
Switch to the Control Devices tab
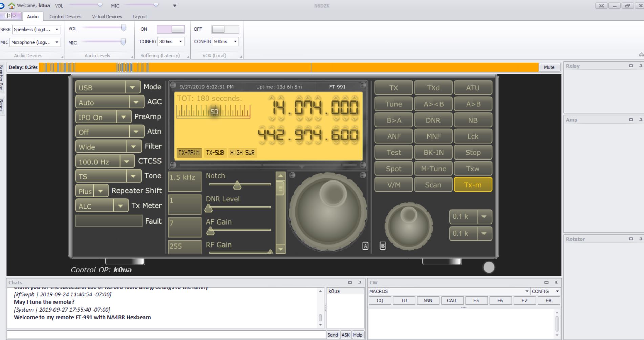tap(65, 16)
